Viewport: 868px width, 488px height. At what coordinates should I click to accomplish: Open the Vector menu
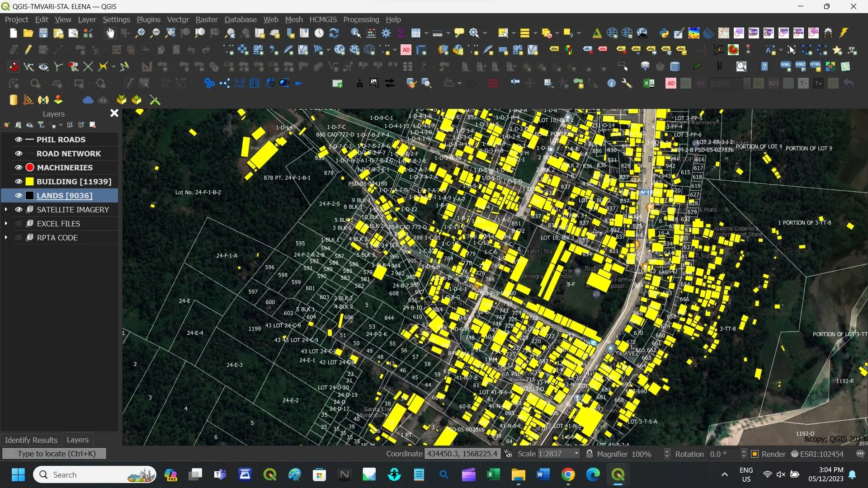click(x=177, y=19)
